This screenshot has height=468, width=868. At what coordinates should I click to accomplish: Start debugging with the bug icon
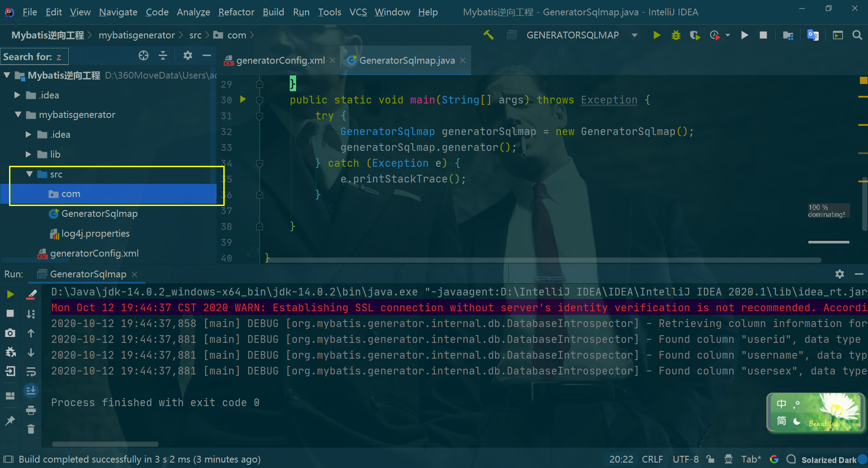pyautogui.click(x=676, y=35)
